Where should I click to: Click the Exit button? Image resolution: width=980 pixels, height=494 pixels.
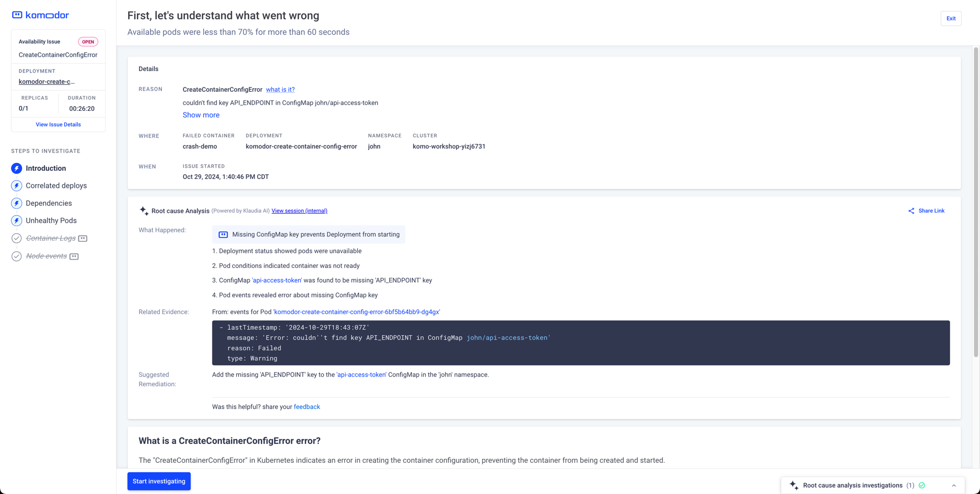(x=951, y=18)
